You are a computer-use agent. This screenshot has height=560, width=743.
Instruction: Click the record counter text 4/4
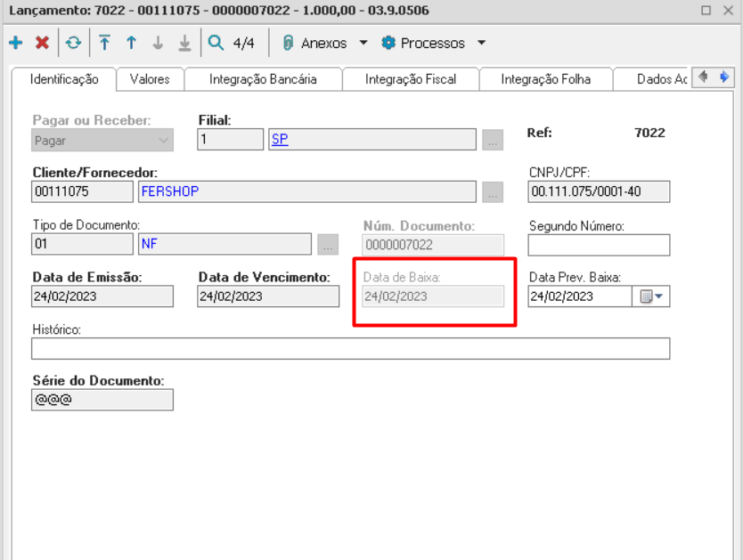pos(243,43)
